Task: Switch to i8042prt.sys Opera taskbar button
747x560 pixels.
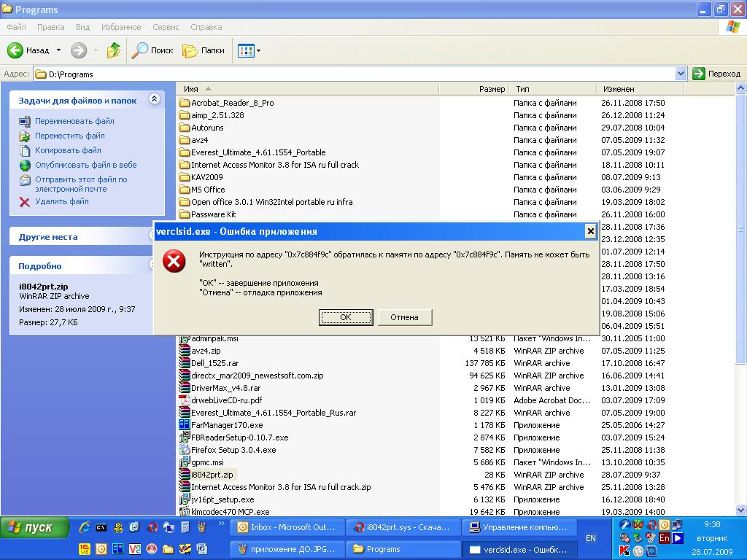Action: pyautogui.click(x=403, y=527)
